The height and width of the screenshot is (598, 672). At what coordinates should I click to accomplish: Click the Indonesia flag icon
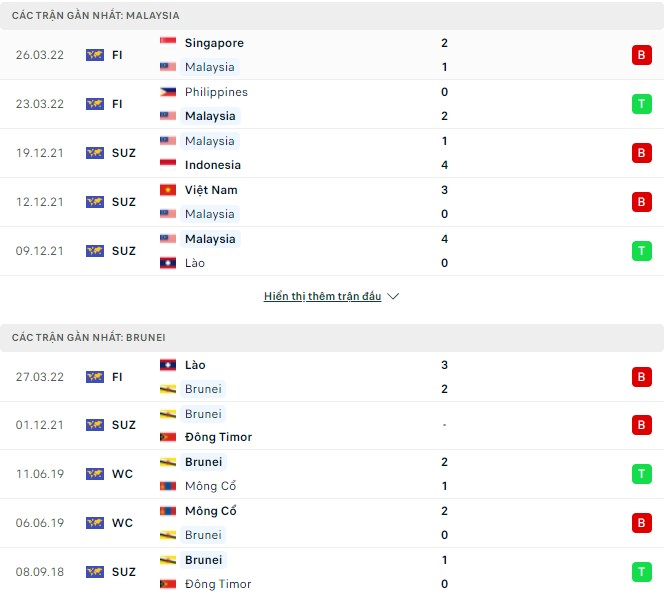click(168, 165)
